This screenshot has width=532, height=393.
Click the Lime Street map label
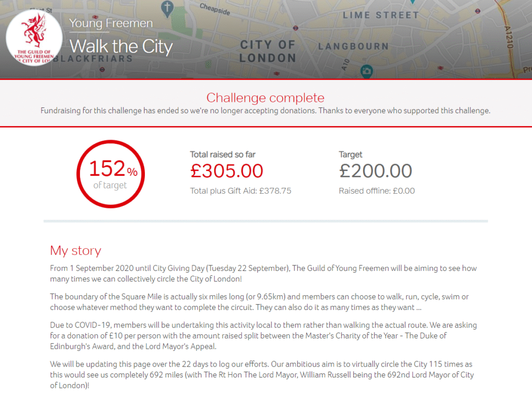[380, 15]
